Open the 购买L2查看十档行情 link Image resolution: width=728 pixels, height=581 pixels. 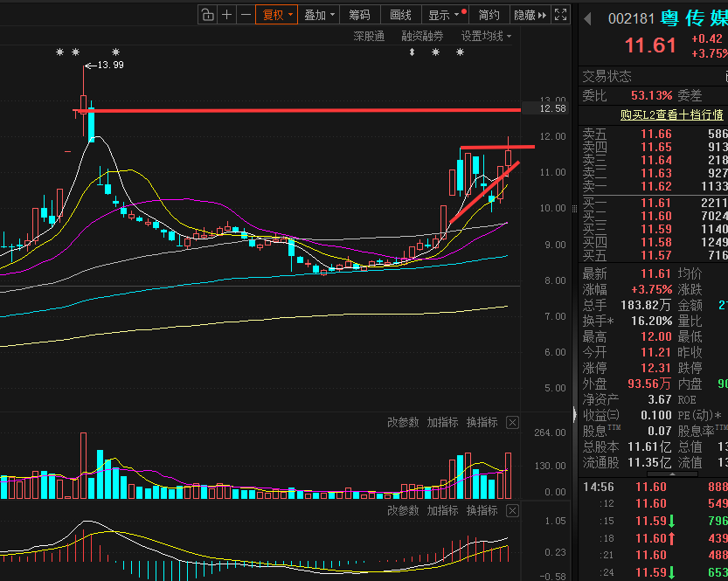671,114
